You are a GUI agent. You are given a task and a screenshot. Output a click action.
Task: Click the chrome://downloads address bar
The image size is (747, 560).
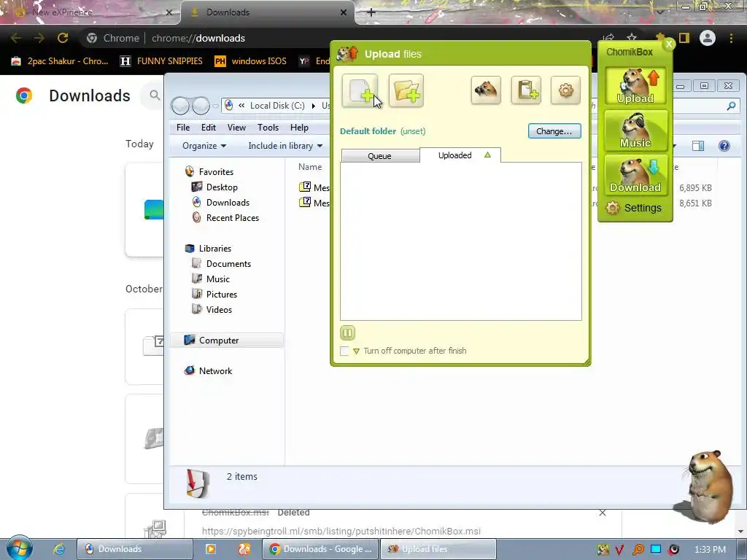(x=333, y=38)
